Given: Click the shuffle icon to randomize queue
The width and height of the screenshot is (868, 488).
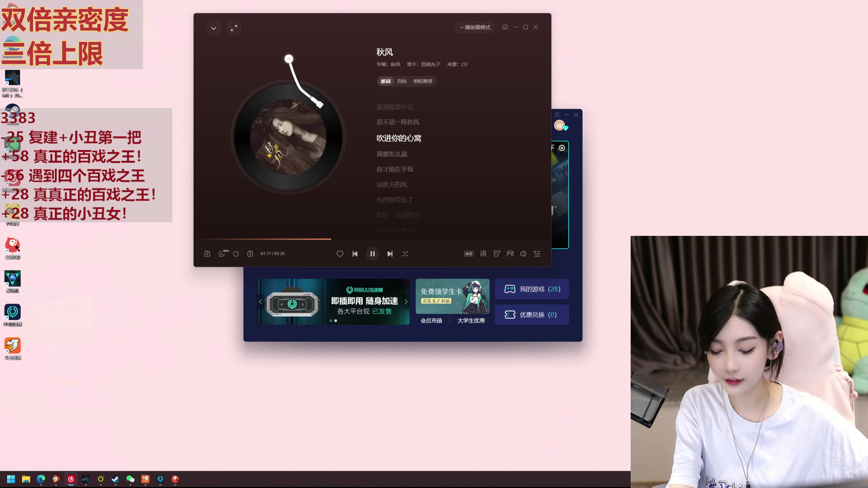Looking at the screenshot, I should 406,253.
